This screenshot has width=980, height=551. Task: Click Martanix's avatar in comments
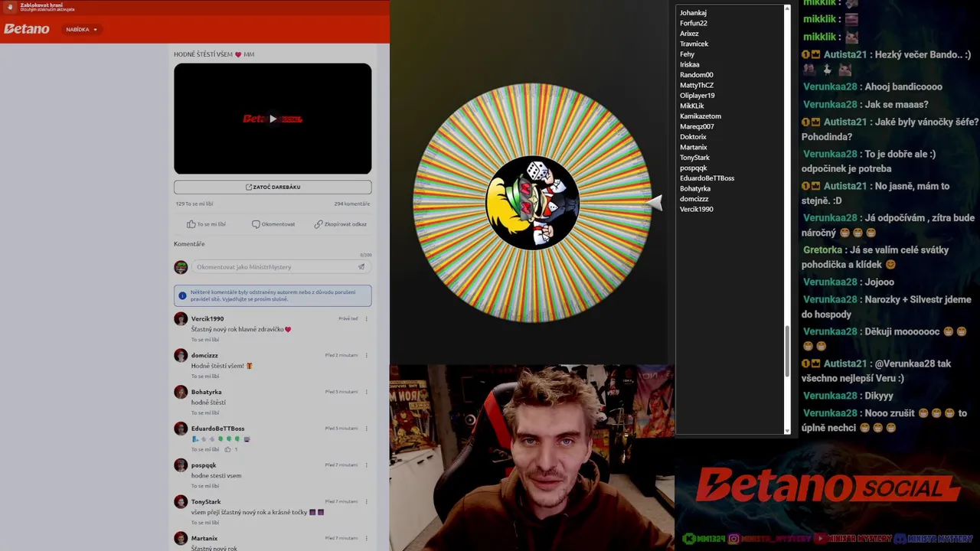[x=181, y=538]
